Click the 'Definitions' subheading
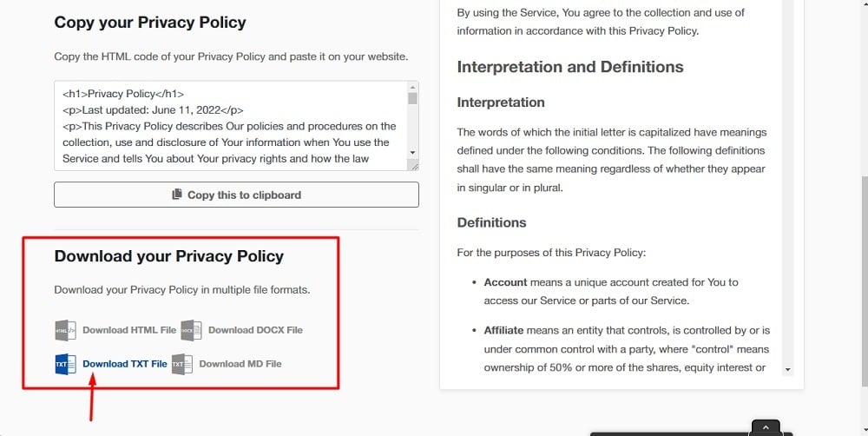The width and height of the screenshot is (868, 436). 491,222
